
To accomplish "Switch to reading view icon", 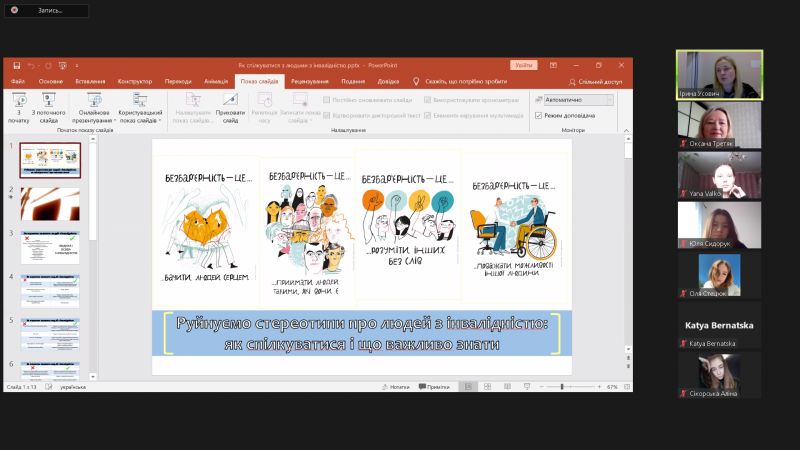I will click(x=507, y=387).
